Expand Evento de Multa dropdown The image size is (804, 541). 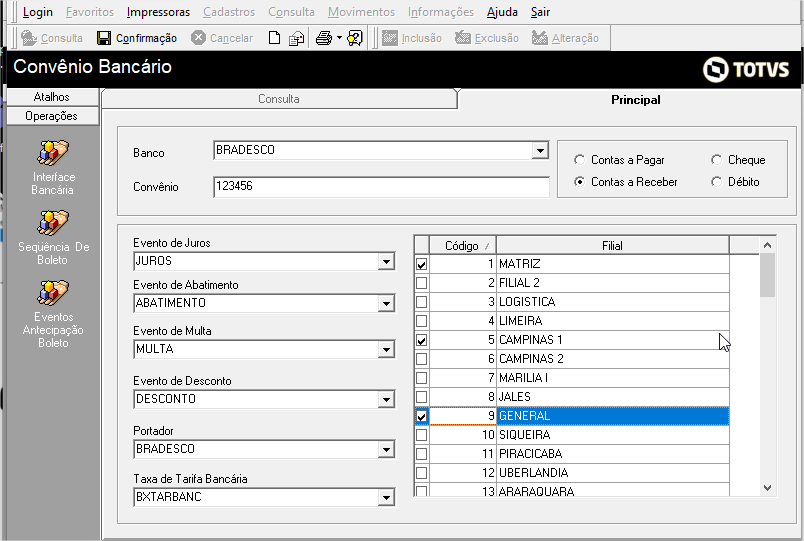(386, 349)
